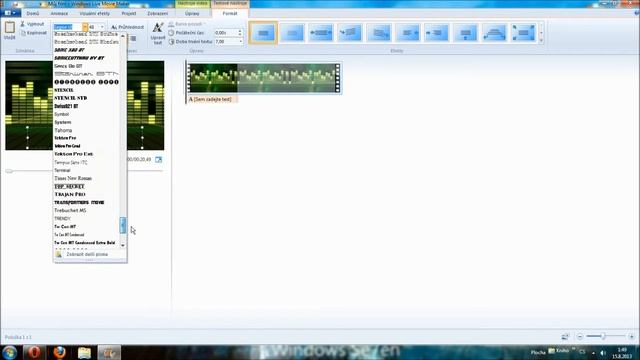This screenshot has width=640, height=360.
Task: Select the eighth scroll-down text effect
Action: coord(465,33)
